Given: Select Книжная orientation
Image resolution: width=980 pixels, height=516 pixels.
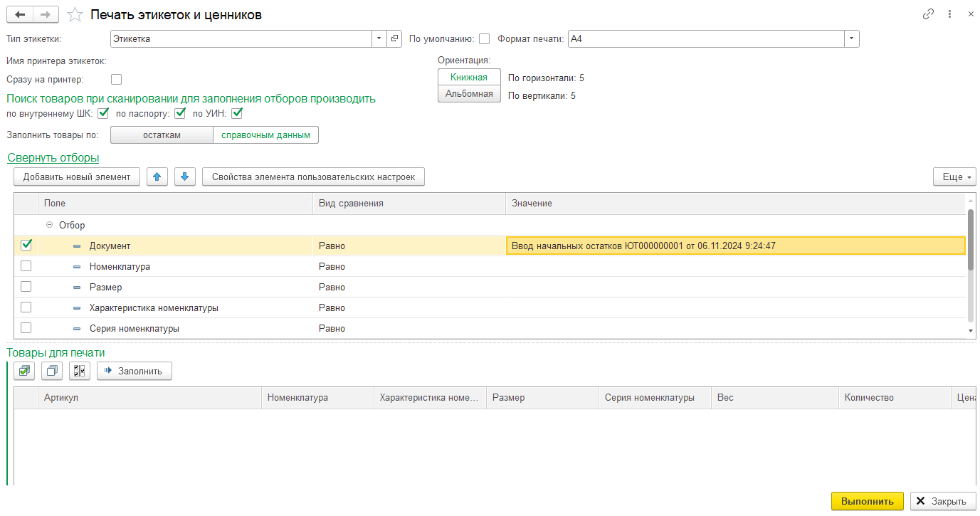Looking at the screenshot, I should tap(469, 78).
